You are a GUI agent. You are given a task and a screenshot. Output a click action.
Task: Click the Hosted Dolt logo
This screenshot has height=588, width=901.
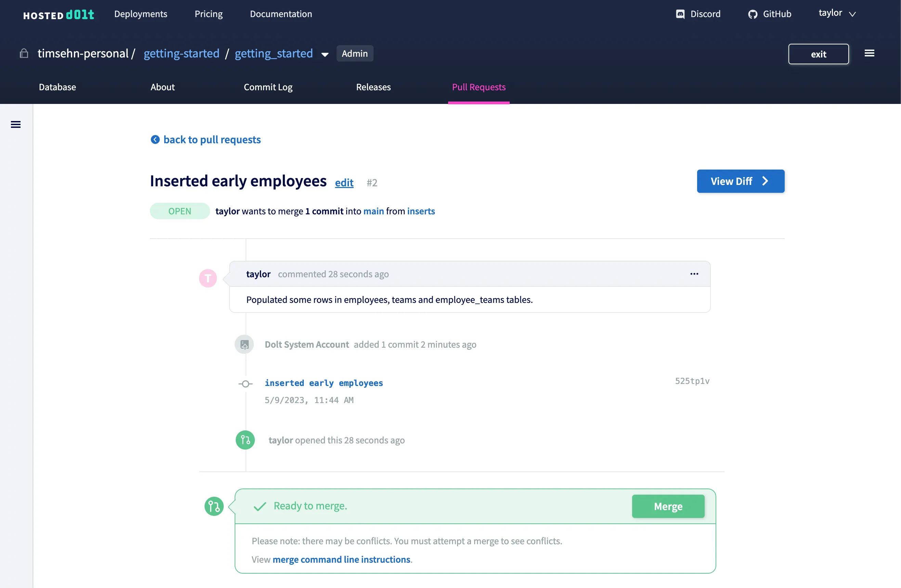59,15
